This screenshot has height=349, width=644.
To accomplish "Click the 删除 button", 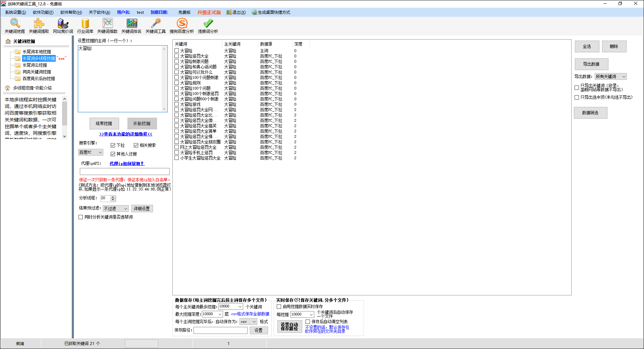I will 614,46.
